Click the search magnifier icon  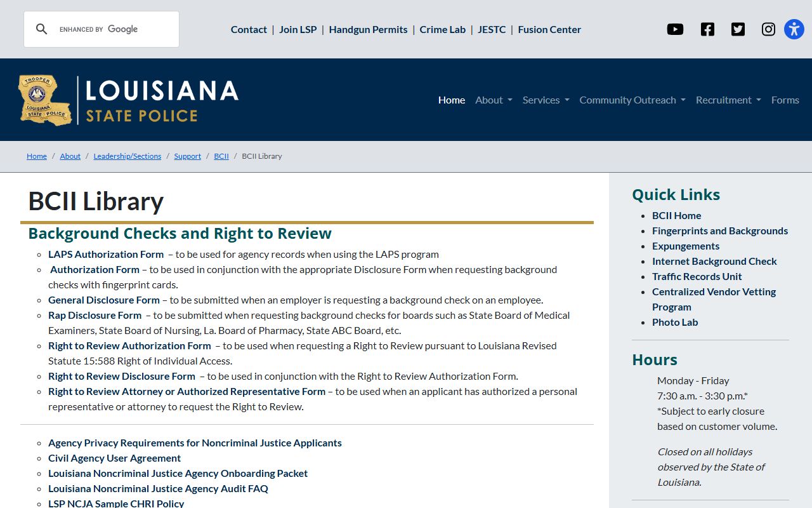42,29
